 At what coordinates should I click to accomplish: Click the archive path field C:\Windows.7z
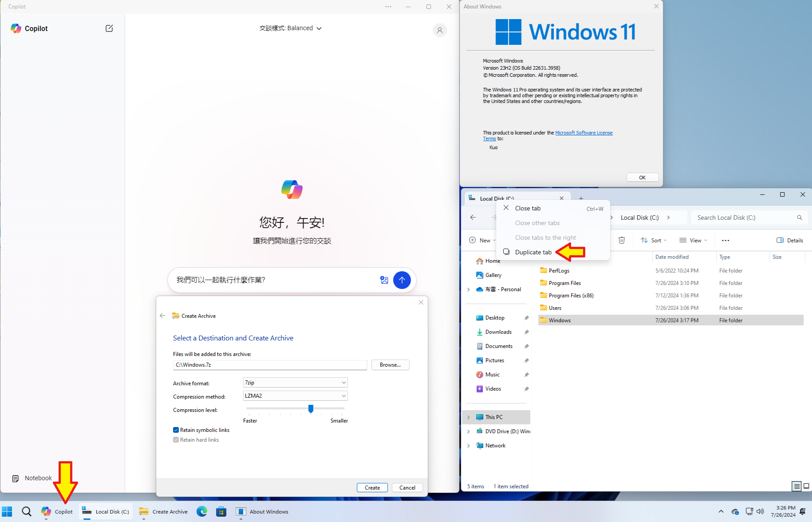pyautogui.click(x=270, y=365)
